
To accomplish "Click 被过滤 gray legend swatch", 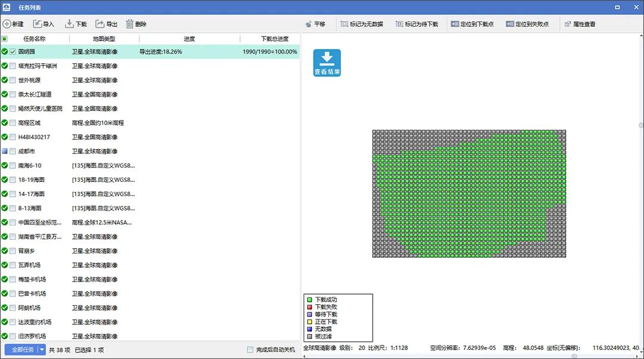I will [309, 336].
